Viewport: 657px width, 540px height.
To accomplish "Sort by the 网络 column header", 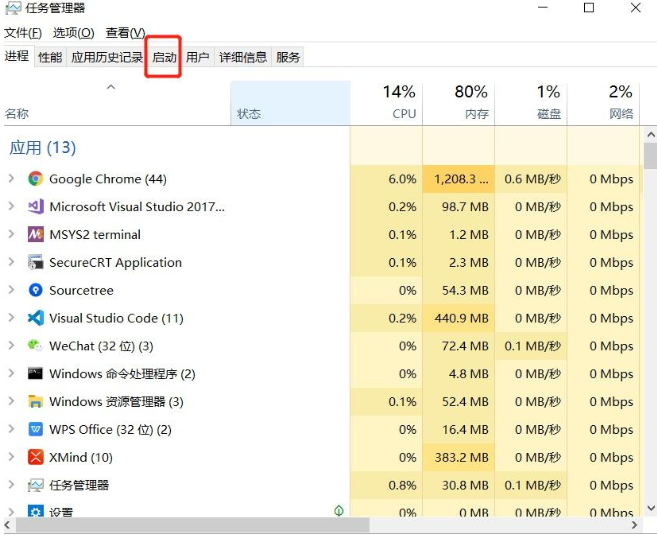I will (603, 104).
